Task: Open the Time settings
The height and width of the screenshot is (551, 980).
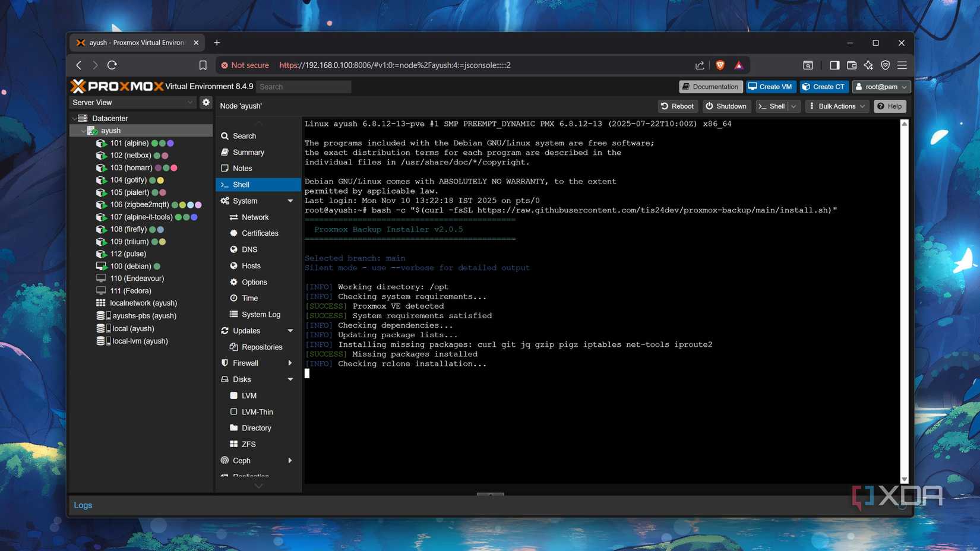Action: click(x=249, y=298)
